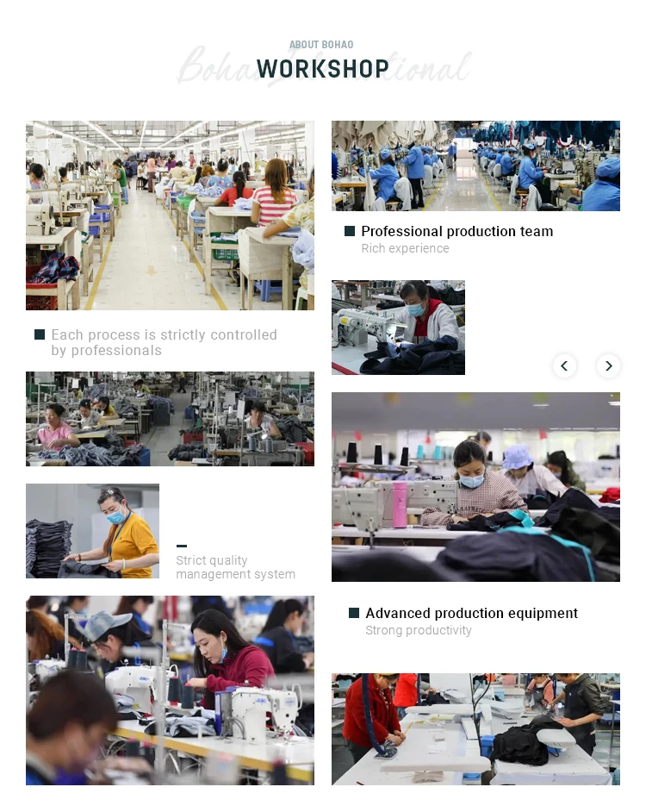Click the WORKSHOP heading
This screenshot has width=646, height=812.
tap(322, 69)
